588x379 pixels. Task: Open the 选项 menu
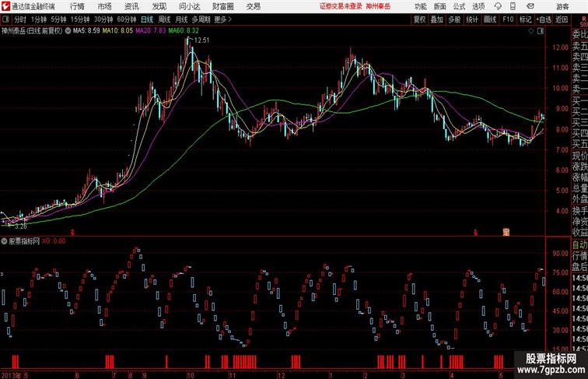[x=478, y=6]
